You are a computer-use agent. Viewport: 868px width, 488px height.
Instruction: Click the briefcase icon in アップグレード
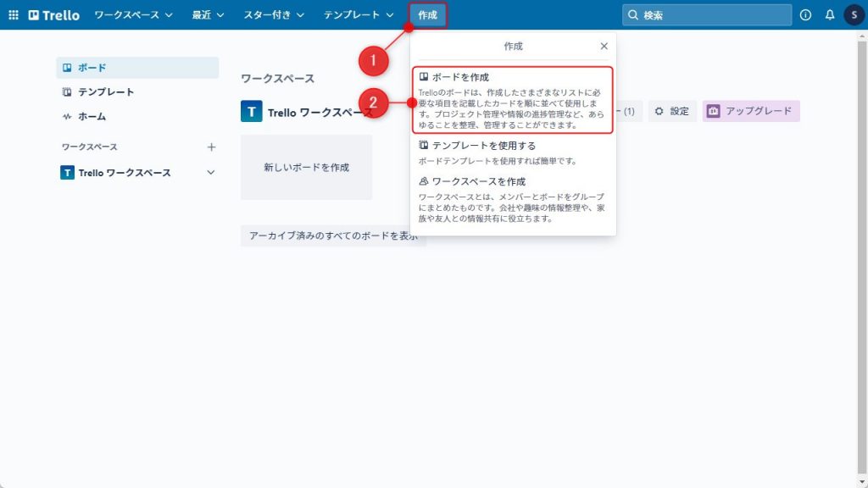714,111
